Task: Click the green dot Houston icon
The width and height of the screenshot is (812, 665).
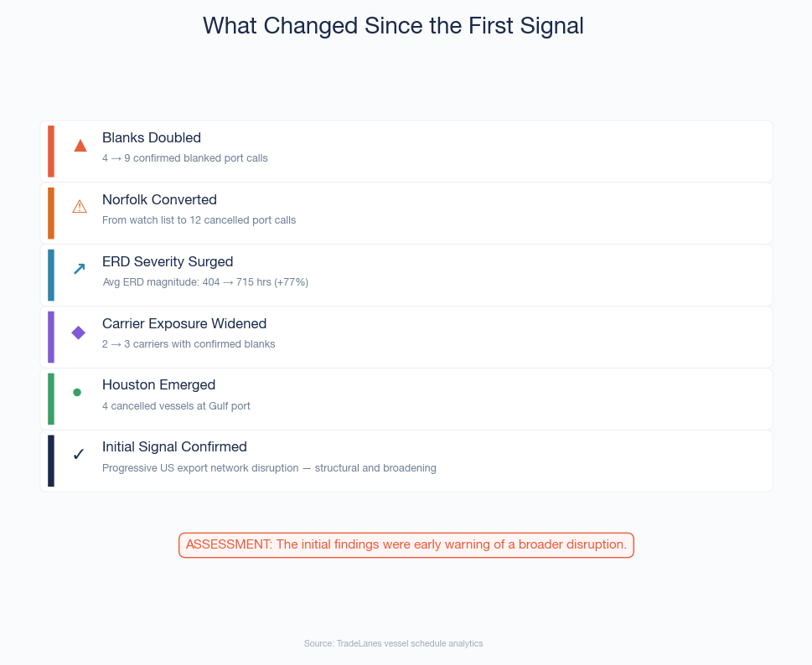Action: (77, 392)
